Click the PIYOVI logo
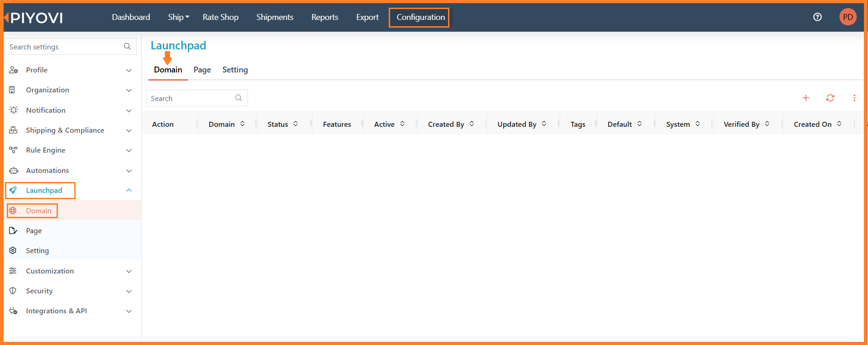The width and height of the screenshot is (868, 345). coord(33,18)
